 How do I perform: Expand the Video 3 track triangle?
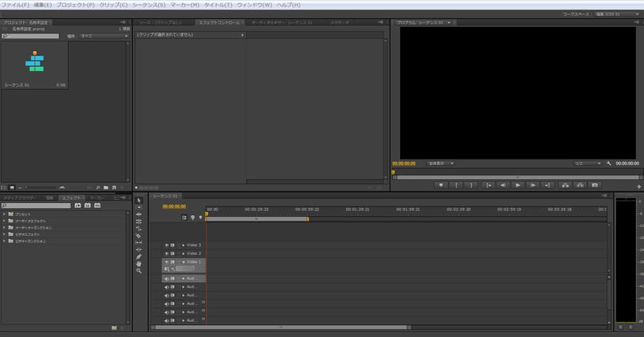183,245
